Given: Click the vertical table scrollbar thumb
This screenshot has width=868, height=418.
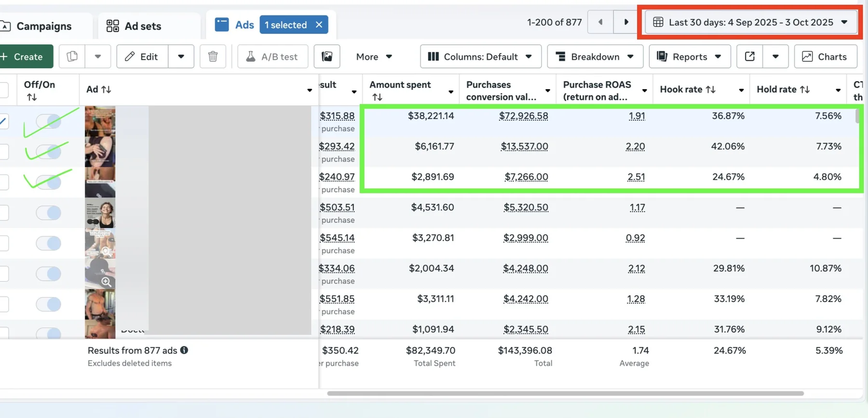Looking at the screenshot, I should tap(857, 116).
